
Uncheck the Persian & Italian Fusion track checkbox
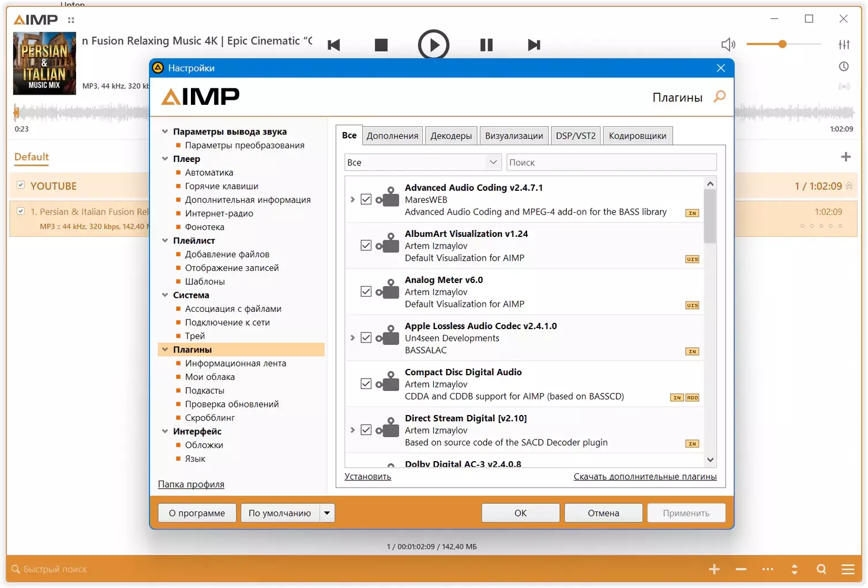coord(21,211)
